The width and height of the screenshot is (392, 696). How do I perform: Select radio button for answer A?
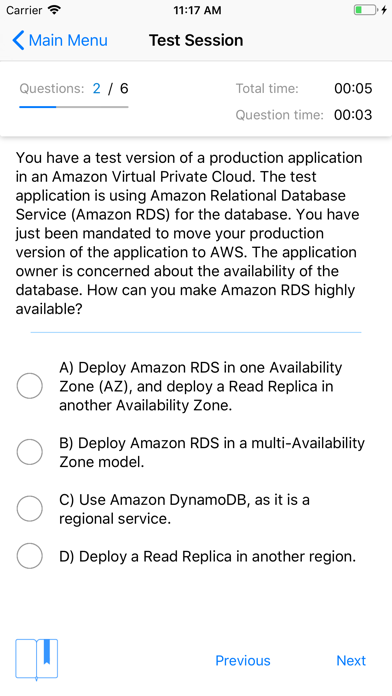(x=30, y=386)
